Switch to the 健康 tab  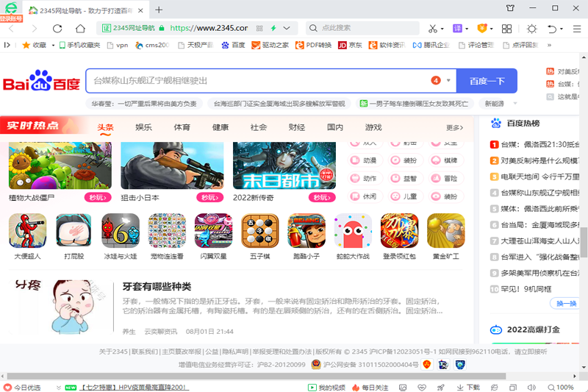click(220, 127)
